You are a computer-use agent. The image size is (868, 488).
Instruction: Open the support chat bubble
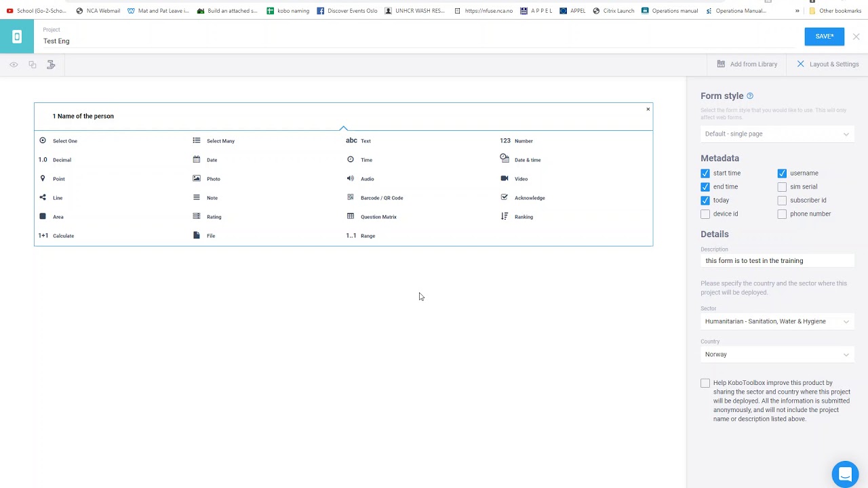point(845,474)
